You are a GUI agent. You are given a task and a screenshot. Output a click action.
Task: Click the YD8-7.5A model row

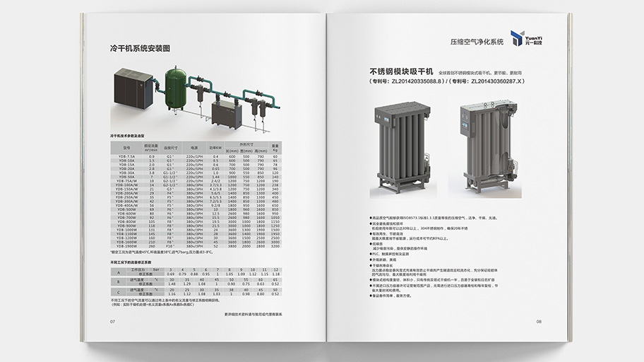(x=196, y=157)
